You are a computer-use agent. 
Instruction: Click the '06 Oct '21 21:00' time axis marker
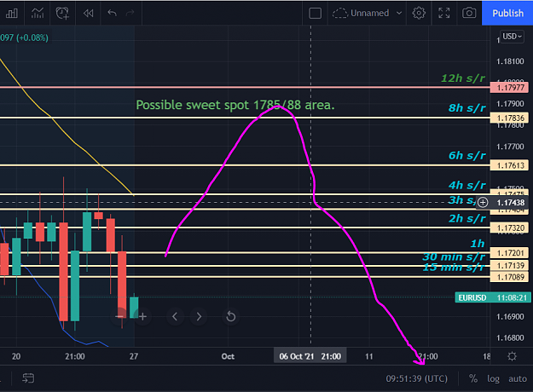click(x=310, y=356)
